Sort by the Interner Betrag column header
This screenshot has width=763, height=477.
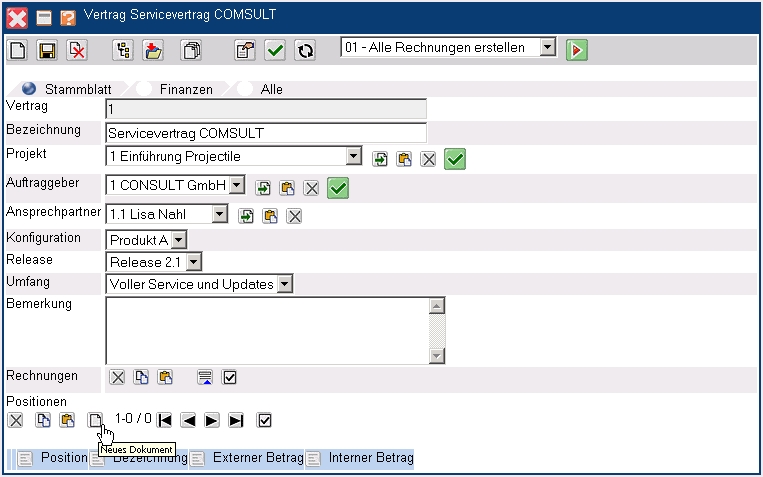click(371, 458)
